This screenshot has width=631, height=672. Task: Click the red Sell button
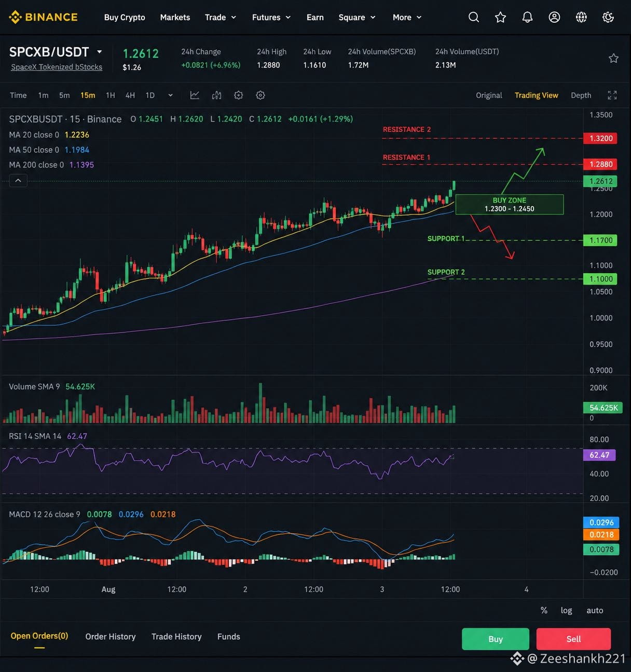click(x=573, y=639)
